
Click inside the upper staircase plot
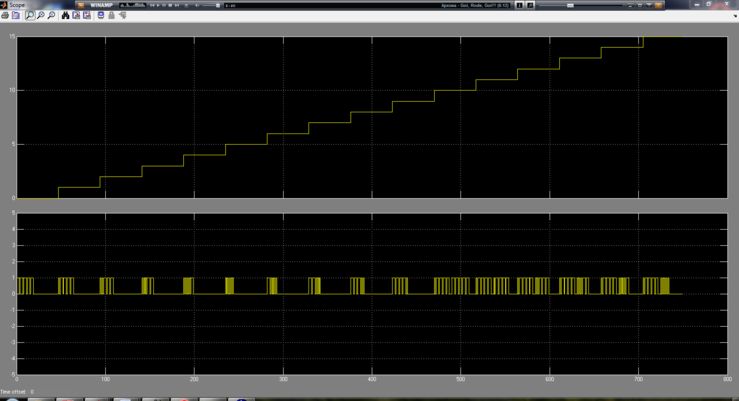click(372, 117)
